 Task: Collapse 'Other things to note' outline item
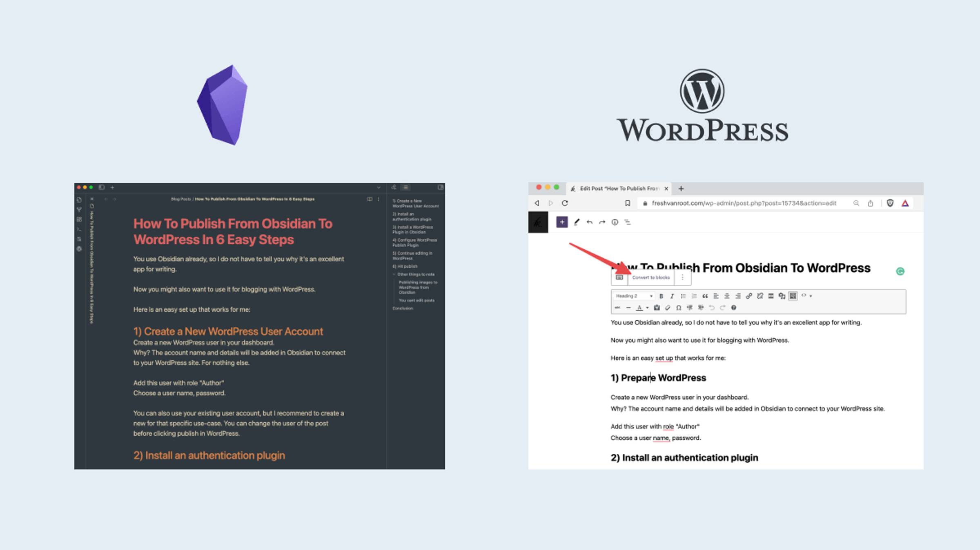pyautogui.click(x=394, y=275)
